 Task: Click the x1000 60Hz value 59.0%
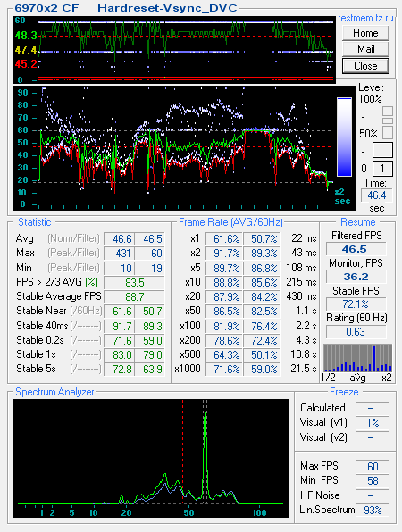pos(262,369)
